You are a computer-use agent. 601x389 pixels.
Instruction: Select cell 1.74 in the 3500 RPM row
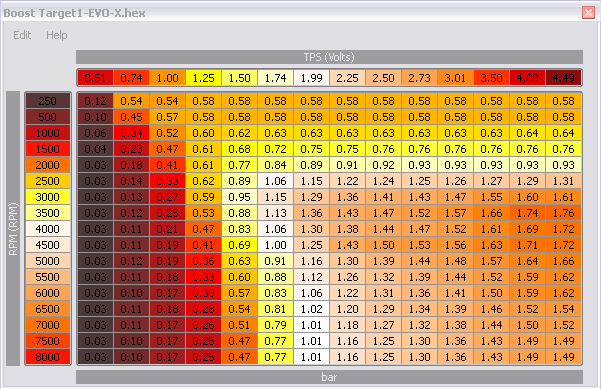[x=528, y=213]
